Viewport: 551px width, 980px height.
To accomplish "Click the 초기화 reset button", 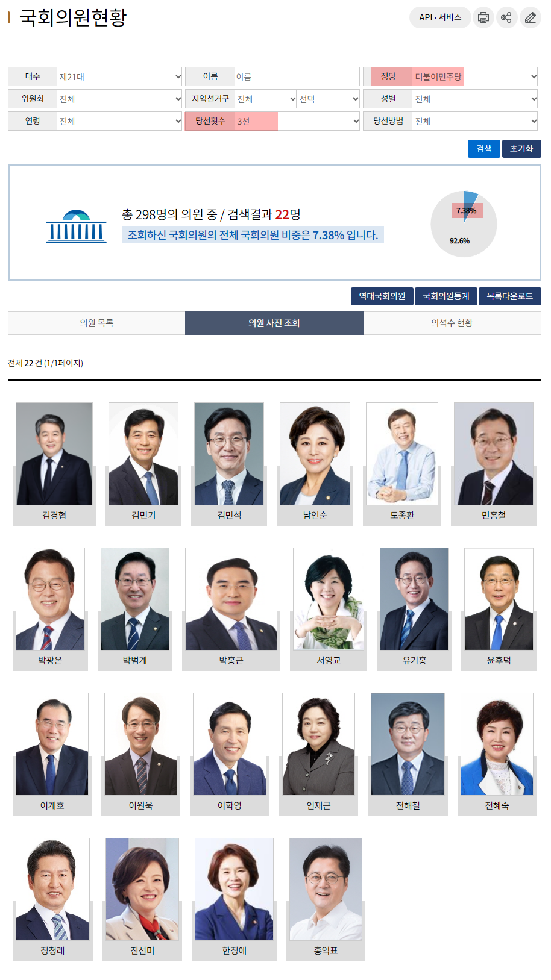I will click(x=521, y=149).
